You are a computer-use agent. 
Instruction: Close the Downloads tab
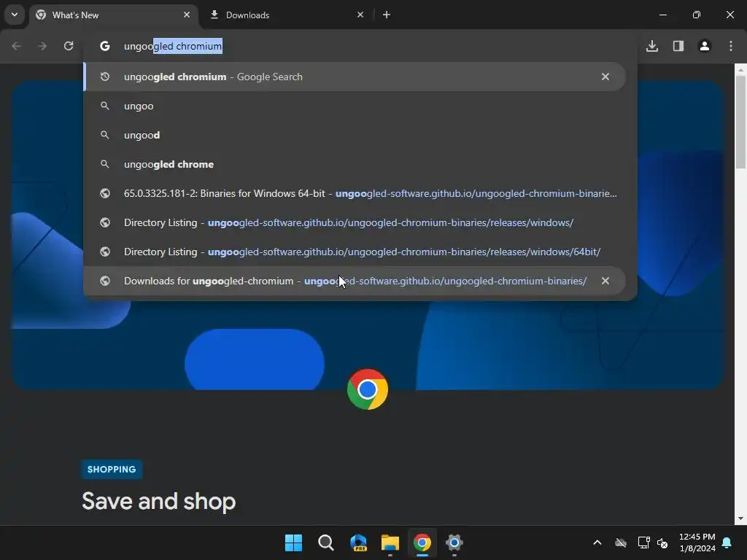click(360, 15)
